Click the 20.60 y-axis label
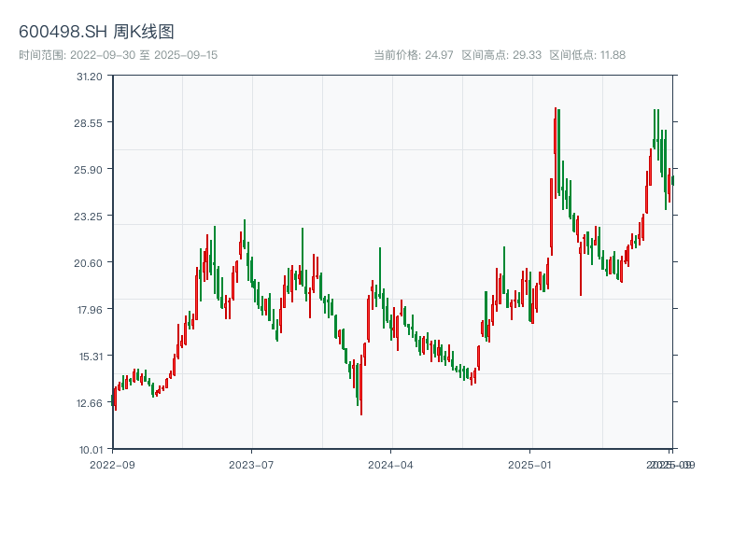The height and width of the screenshot is (560, 747). [88, 263]
